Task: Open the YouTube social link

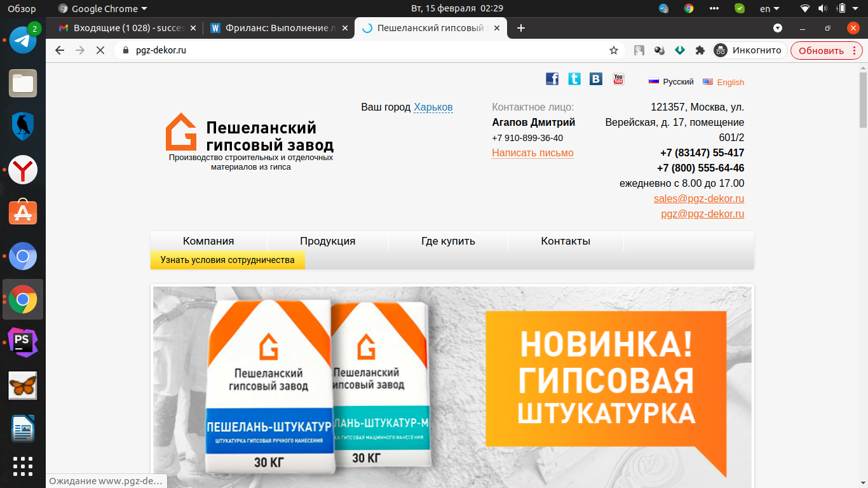Action: click(x=618, y=79)
